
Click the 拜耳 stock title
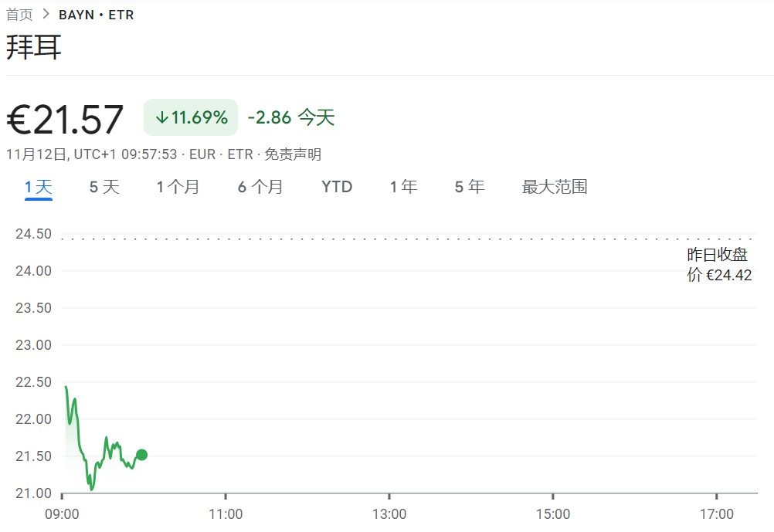point(34,48)
